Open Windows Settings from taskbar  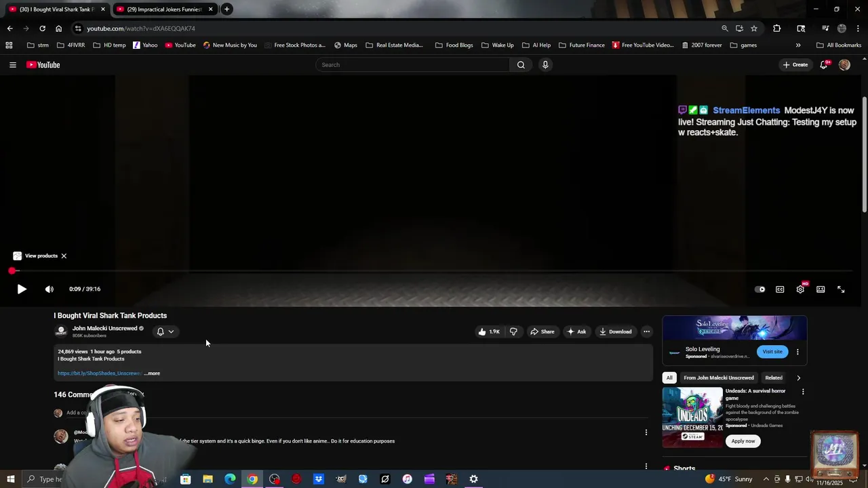pos(473,479)
